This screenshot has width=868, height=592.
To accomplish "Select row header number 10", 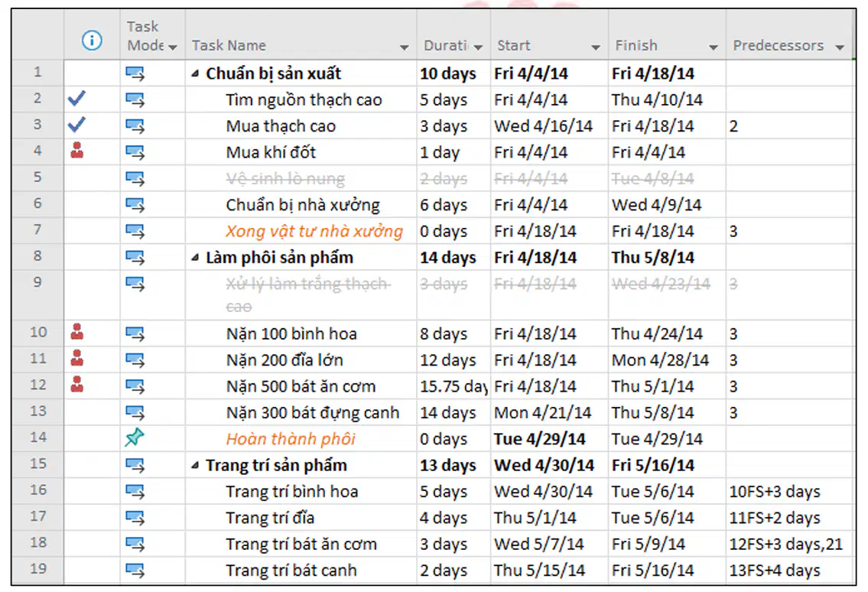I will coord(37,332).
